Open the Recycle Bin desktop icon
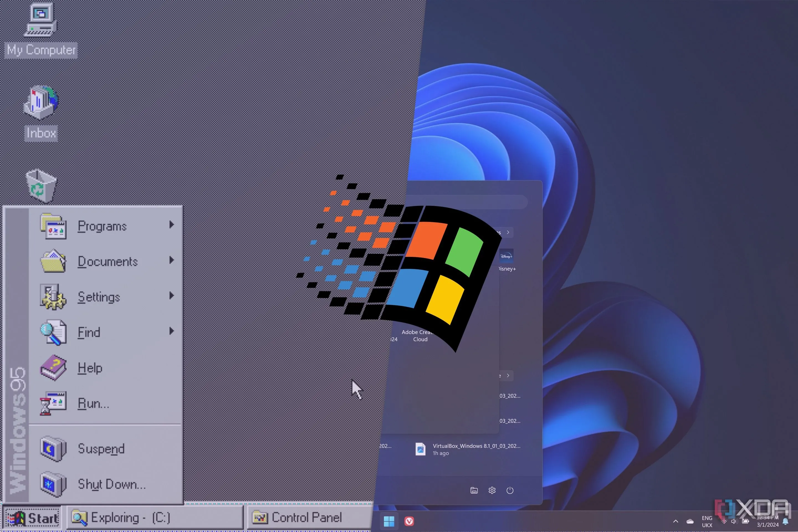Viewport: 798px width, 532px height. (41, 186)
